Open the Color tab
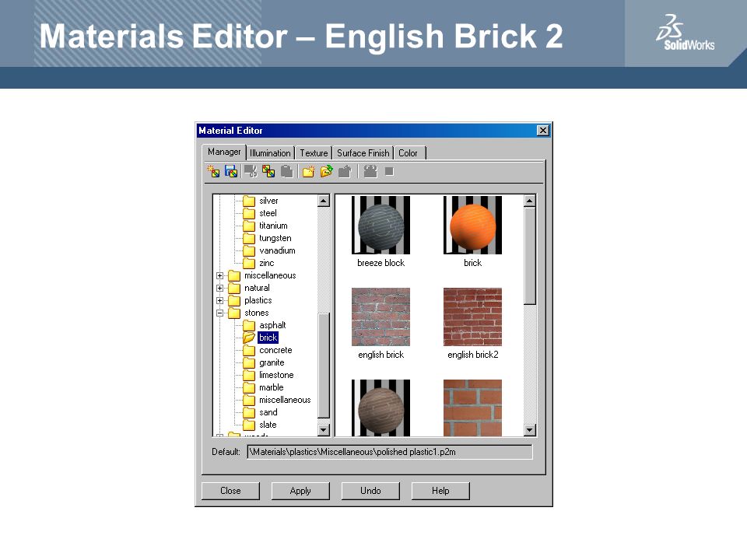The image size is (747, 560). click(x=409, y=153)
